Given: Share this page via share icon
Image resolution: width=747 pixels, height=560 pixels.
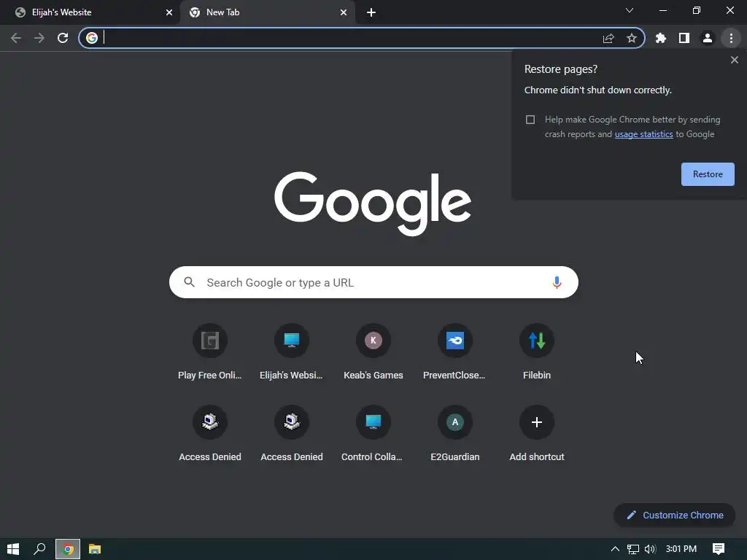Looking at the screenshot, I should point(608,38).
